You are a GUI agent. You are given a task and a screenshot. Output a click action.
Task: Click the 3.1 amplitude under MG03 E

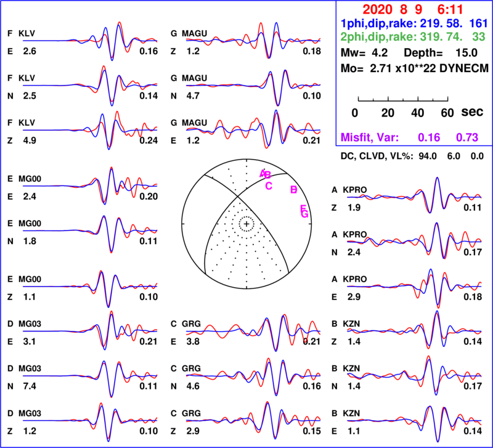[29, 341]
